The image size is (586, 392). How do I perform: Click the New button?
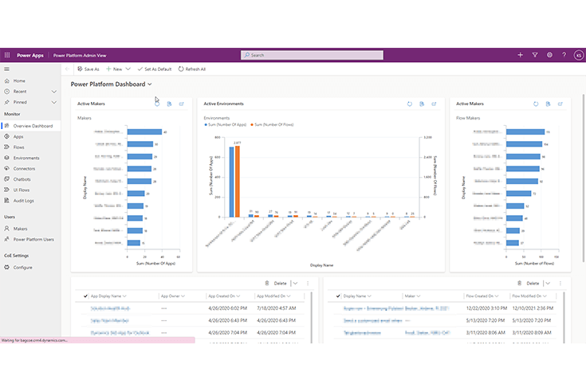coord(114,69)
